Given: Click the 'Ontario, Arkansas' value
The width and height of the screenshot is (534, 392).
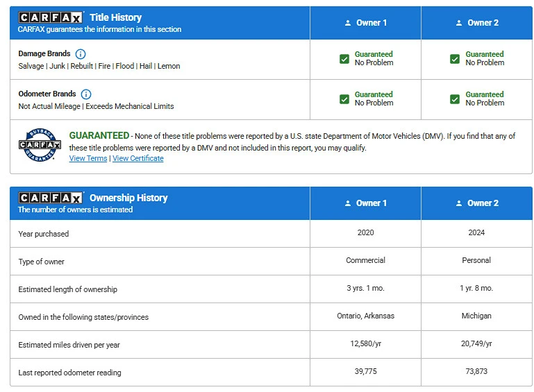Looking at the screenshot, I should [x=366, y=316].
